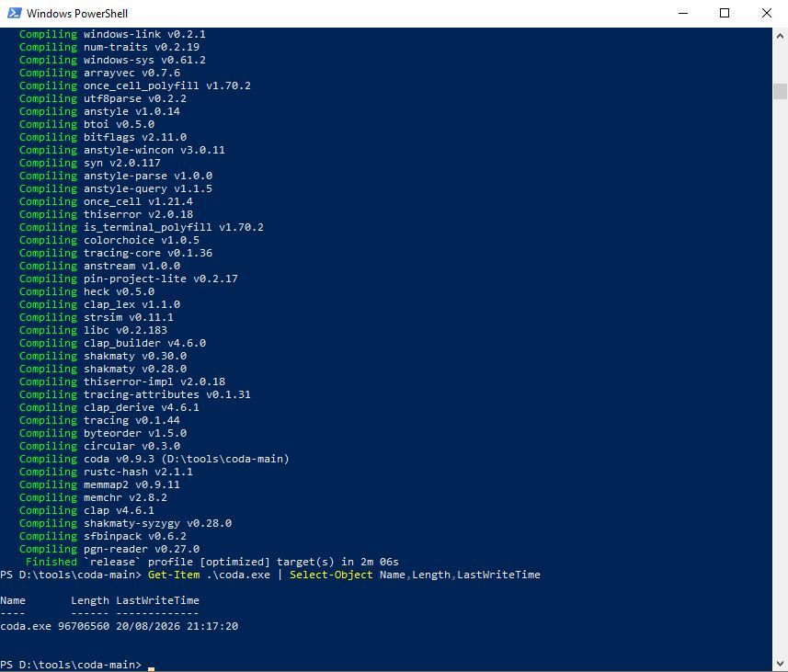The height and width of the screenshot is (672, 788).
Task: Click the 'arrayvec v0.7.6' line
Action: [x=99, y=73]
